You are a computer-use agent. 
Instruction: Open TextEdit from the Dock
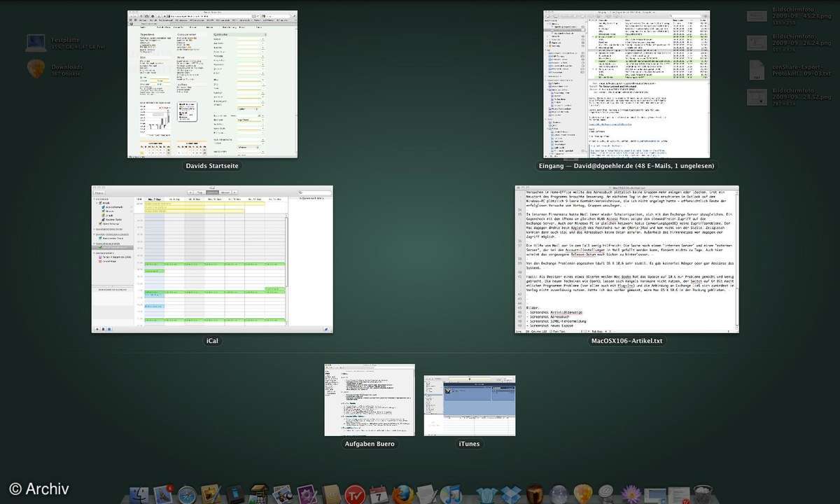coord(428,493)
